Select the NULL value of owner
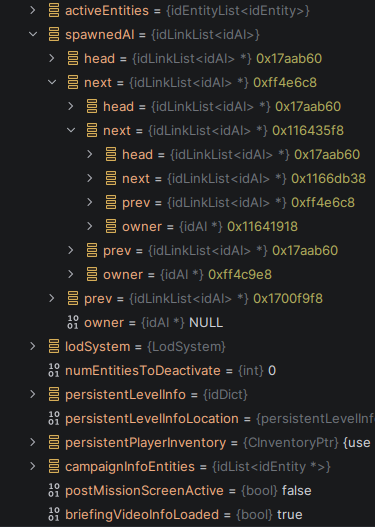Viewport: 375px width, 527px height. point(206,323)
